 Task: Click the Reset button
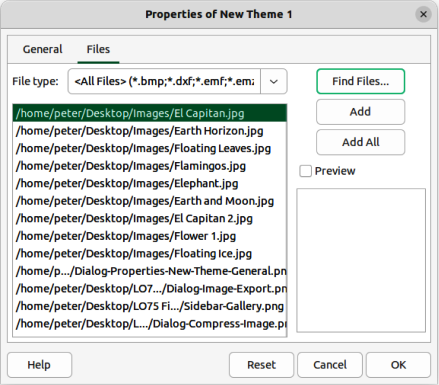click(x=261, y=365)
